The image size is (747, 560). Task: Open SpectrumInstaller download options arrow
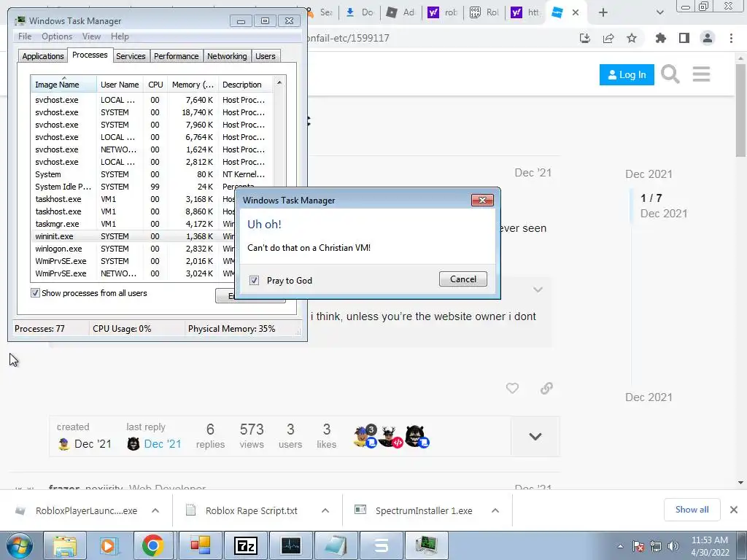[495, 510]
